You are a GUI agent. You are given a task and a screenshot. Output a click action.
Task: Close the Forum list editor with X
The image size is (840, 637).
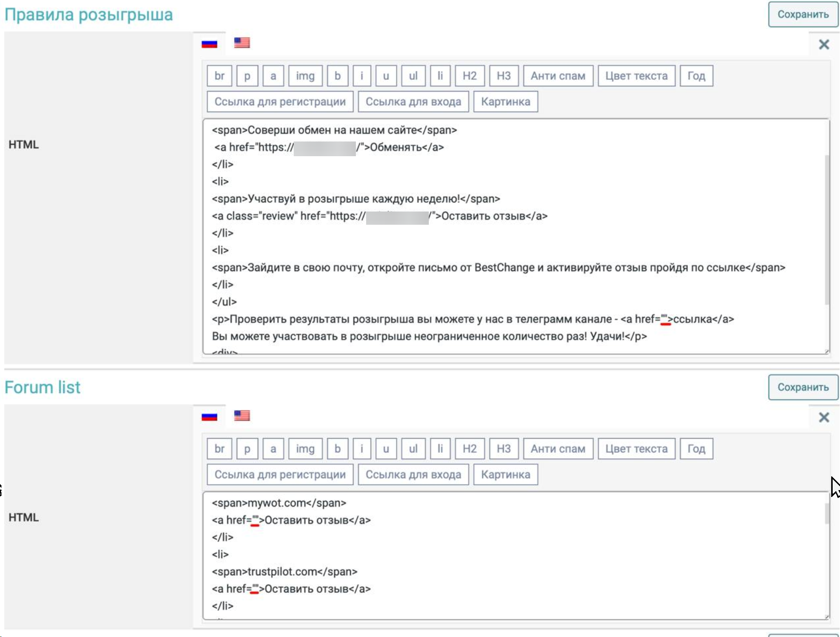click(x=824, y=418)
